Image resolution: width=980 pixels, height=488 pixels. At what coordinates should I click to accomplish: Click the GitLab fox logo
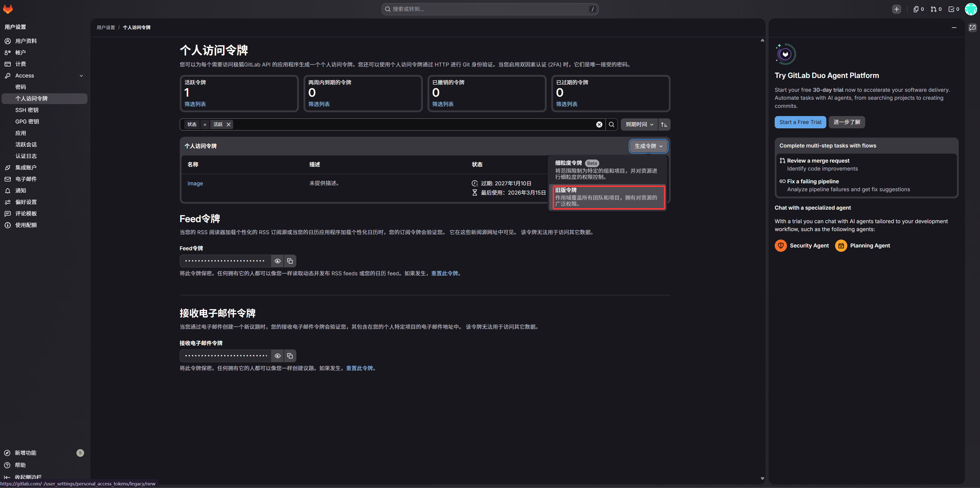[x=8, y=9]
